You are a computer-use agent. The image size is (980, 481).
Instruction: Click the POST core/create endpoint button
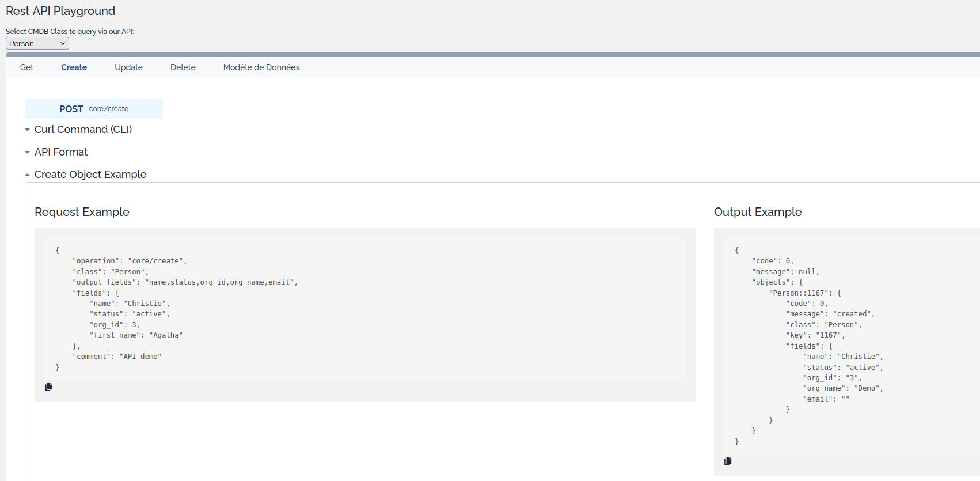pos(94,109)
